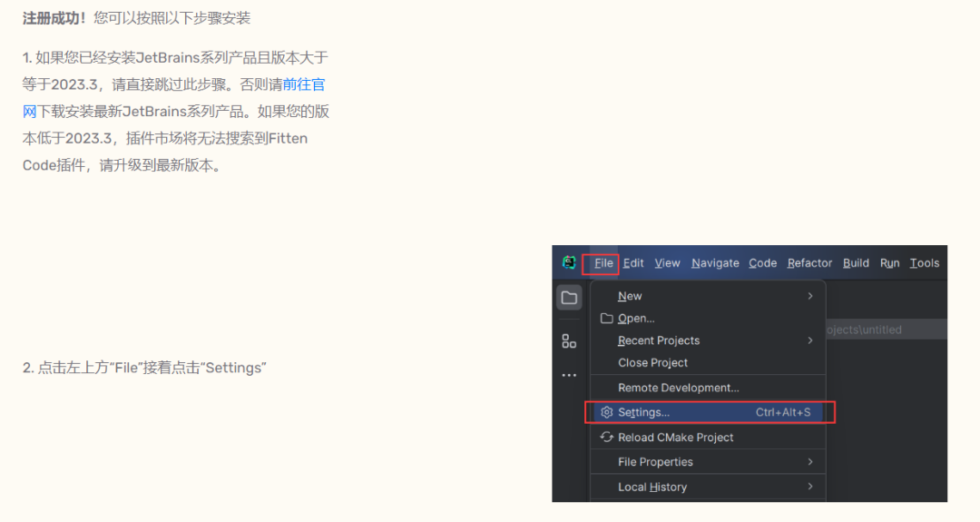The height and width of the screenshot is (522, 980).
Task: Click the projects\untitled path text
Action: [x=865, y=330]
